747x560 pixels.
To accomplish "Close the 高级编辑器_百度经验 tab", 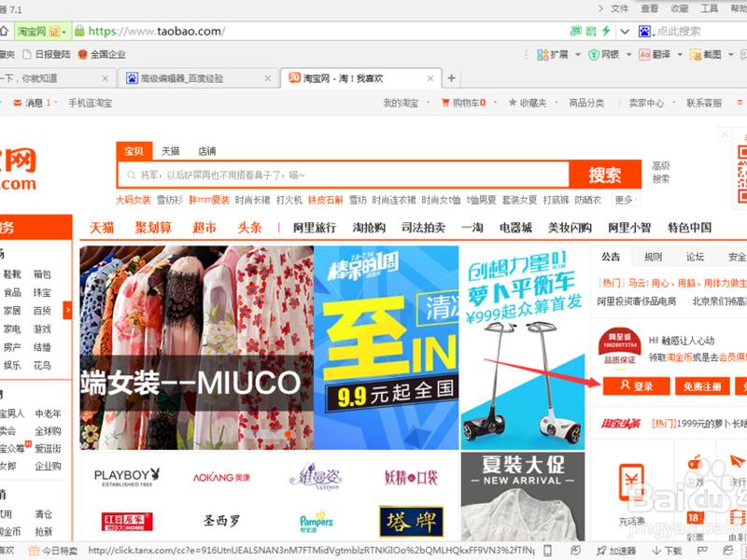I will [x=268, y=78].
